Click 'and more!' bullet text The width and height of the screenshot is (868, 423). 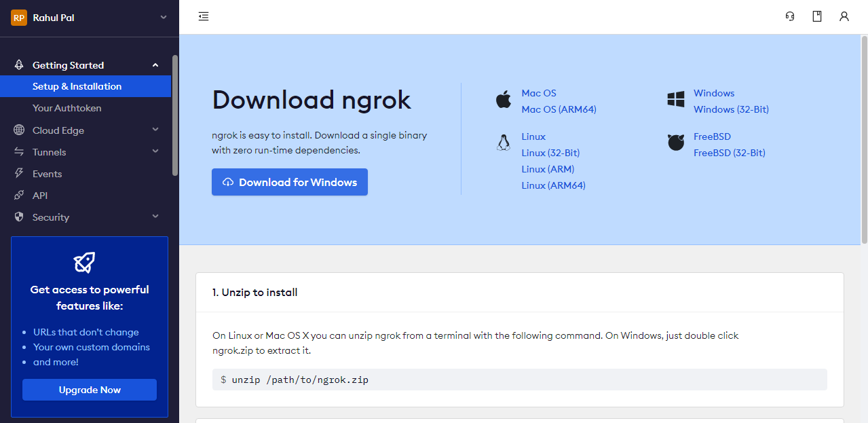point(56,362)
